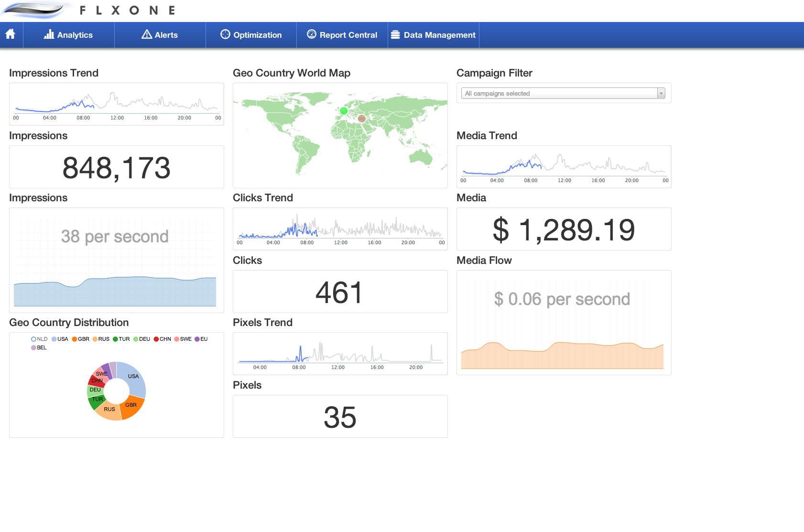The image size is (804, 532).
Task: Open the Optimization menu
Action: (x=251, y=35)
